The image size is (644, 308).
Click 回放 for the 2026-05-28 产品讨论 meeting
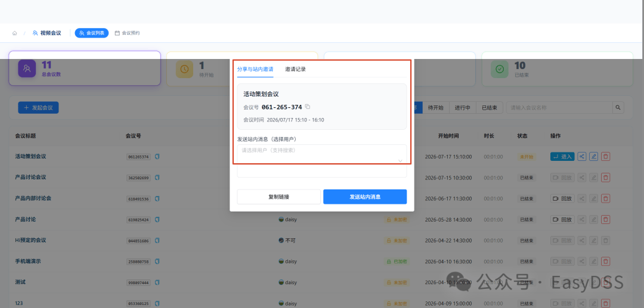562,219
